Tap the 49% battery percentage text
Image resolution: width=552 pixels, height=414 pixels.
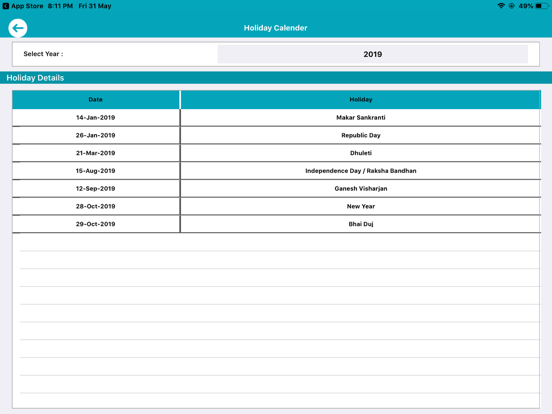526,6
